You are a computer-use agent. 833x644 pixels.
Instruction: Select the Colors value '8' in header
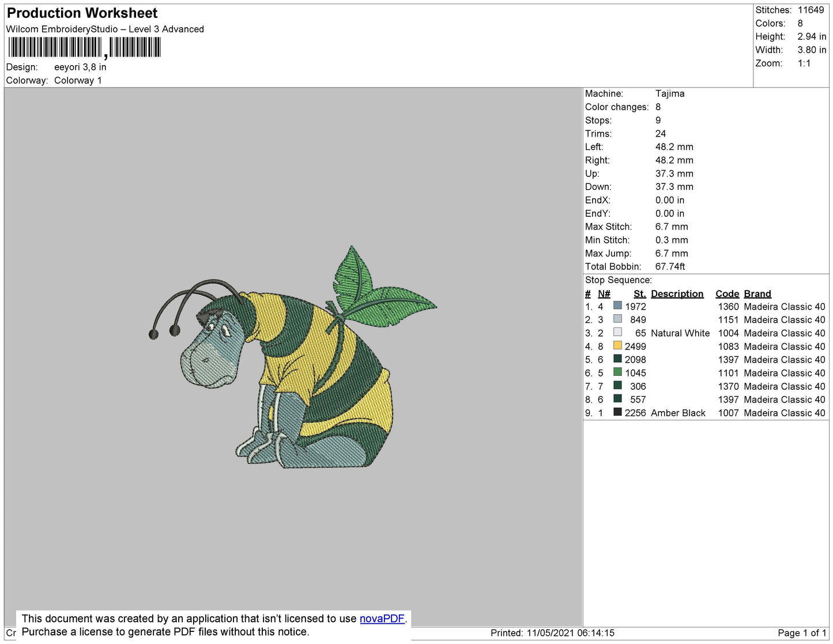click(x=800, y=24)
